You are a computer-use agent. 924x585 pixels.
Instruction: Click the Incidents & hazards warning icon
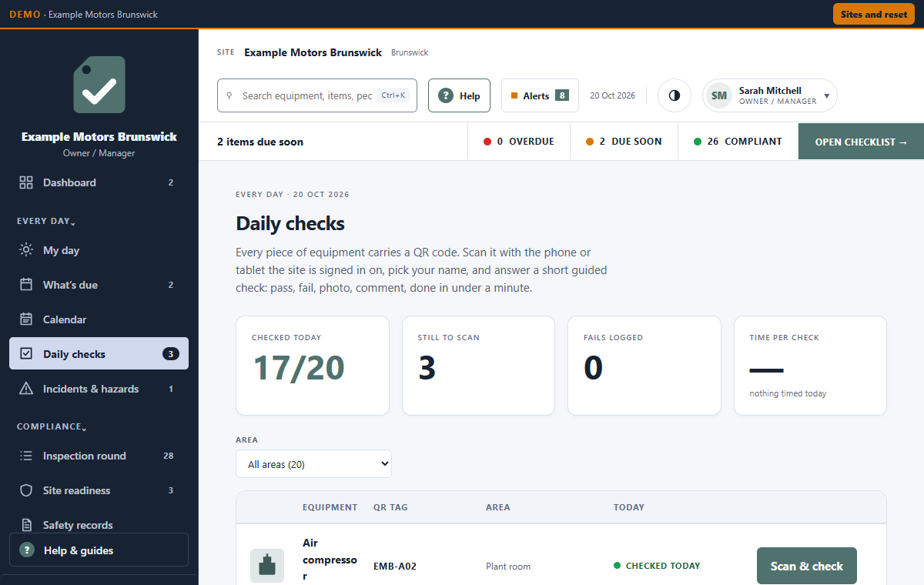click(26, 389)
